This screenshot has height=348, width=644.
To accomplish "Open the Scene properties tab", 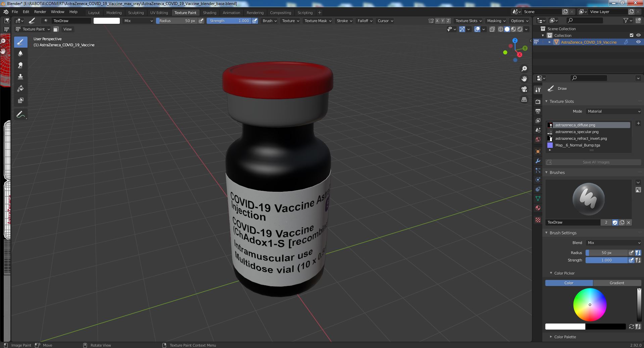I will 538,130.
